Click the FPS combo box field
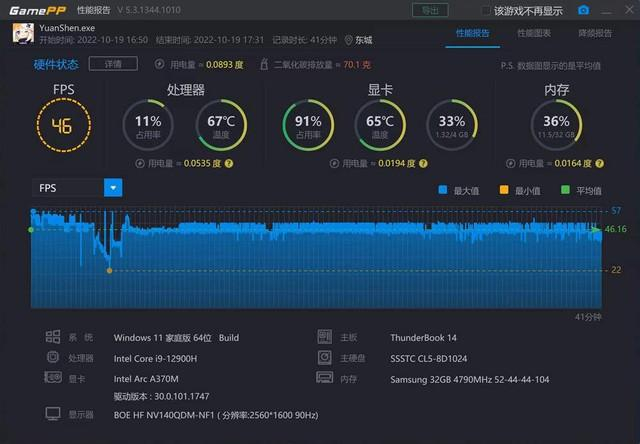640x444 pixels. coord(77,188)
